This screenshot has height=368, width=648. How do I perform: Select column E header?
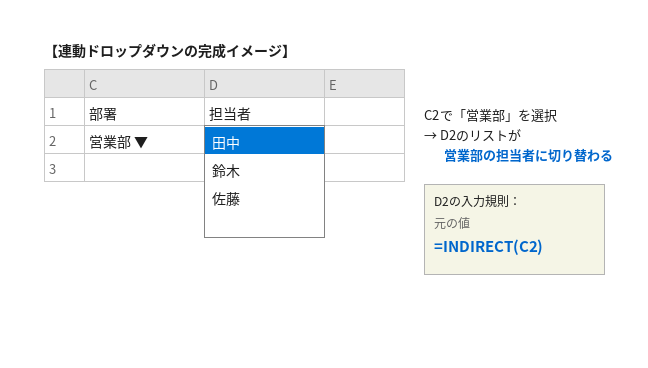coord(364,84)
